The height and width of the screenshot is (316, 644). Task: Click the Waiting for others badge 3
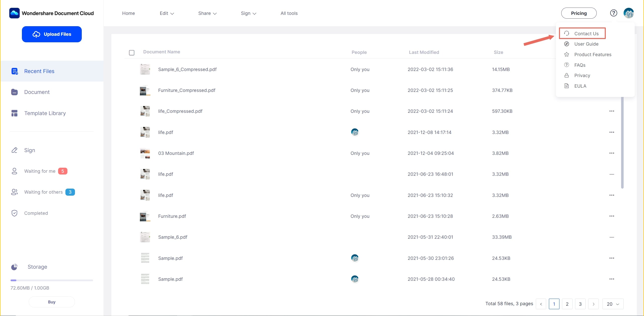[70, 192]
